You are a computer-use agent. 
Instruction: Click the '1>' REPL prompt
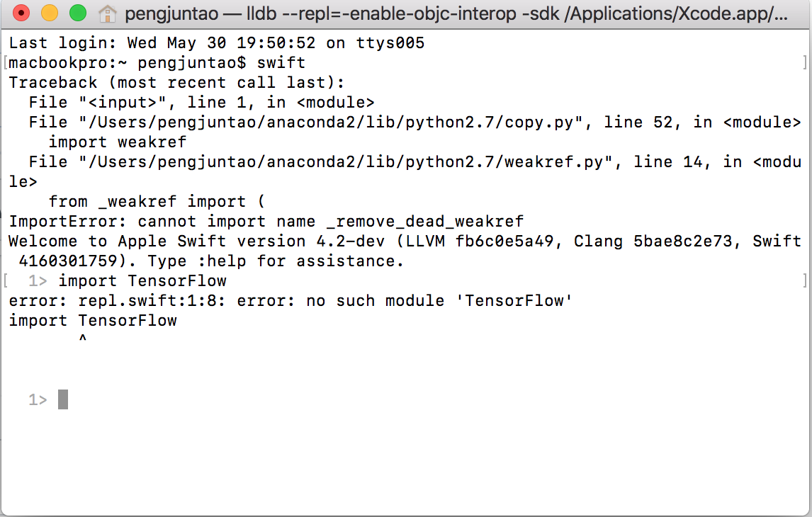[37, 399]
